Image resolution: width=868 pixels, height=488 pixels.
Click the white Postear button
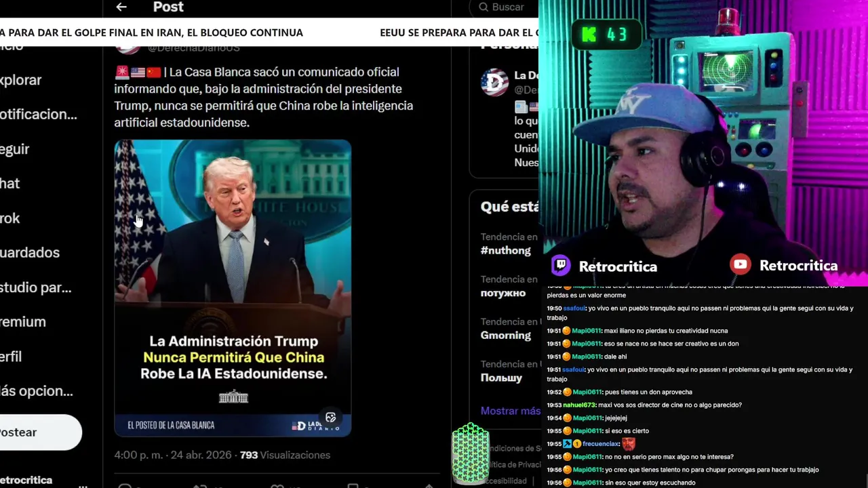[x=41, y=432]
